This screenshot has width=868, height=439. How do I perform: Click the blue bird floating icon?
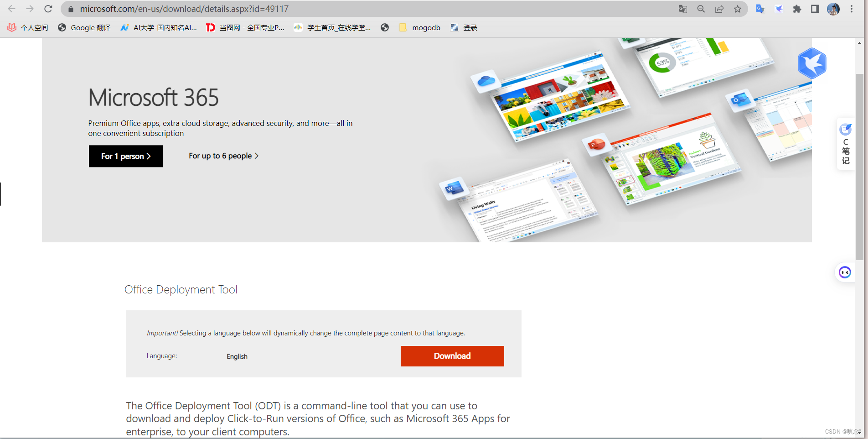tap(812, 63)
